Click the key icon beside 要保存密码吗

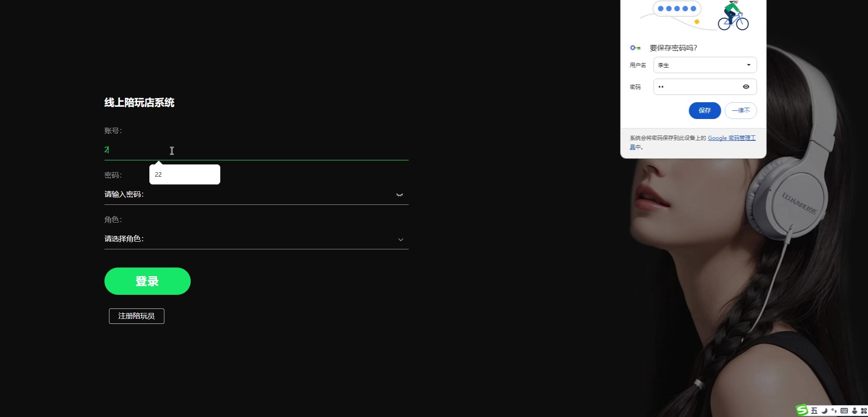coord(635,48)
